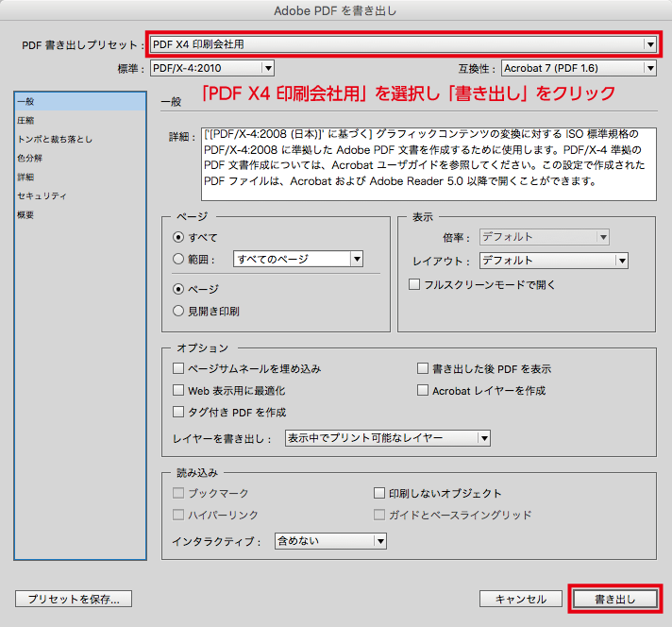This screenshot has width=672, height=627.
Task: Toggle フルスクリーンモードで開く checkbox
Action: point(414,284)
